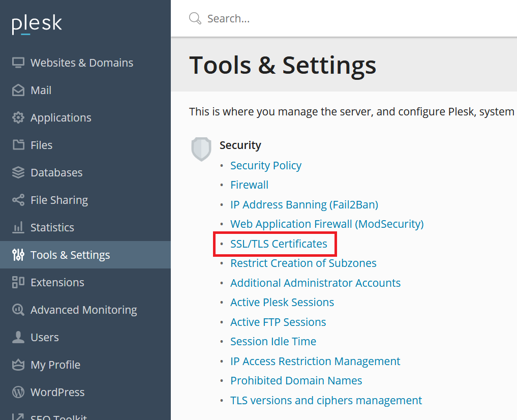Open the Users sidebar item
Screen dimensions: 517x420
click(44, 337)
